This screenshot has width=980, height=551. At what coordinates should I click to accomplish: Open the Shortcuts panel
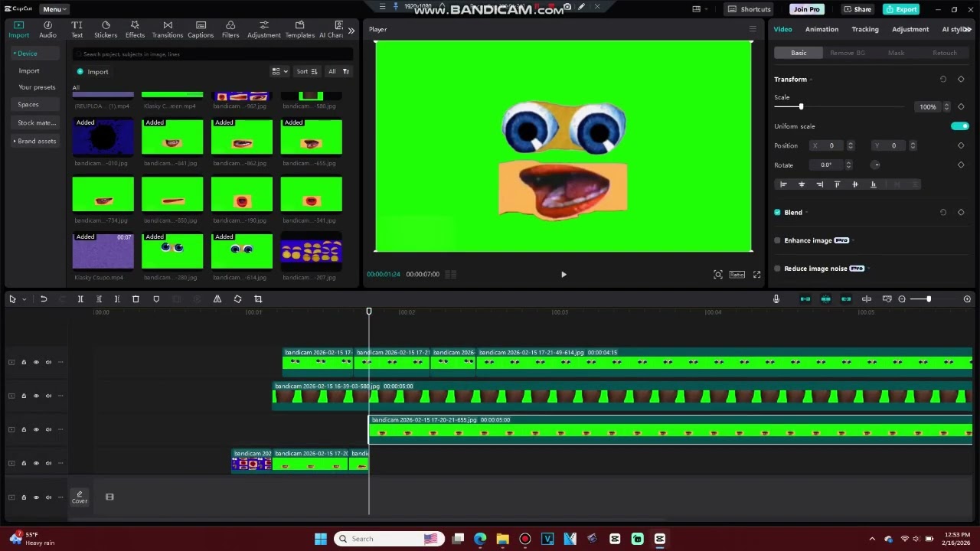click(x=750, y=9)
